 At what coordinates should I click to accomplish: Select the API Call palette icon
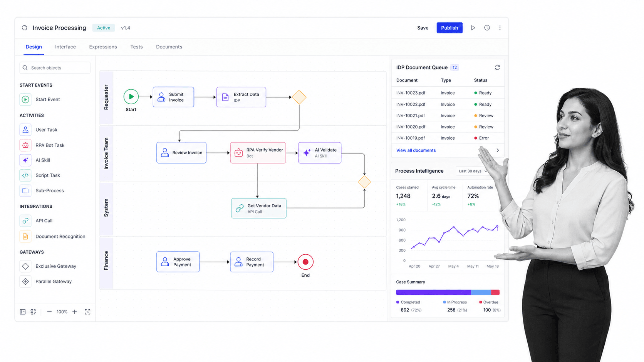25,220
